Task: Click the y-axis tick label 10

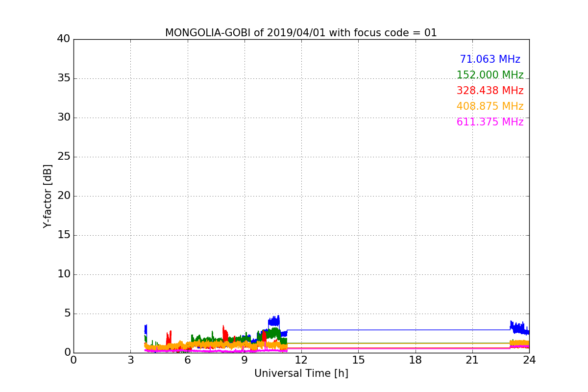Action: pos(64,274)
